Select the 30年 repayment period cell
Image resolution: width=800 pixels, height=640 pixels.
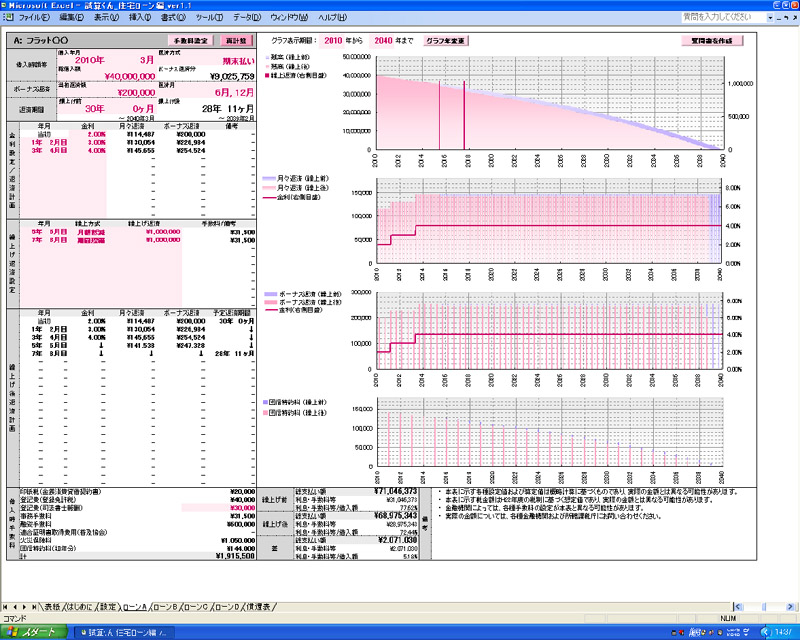pyautogui.click(x=94, y=109)
